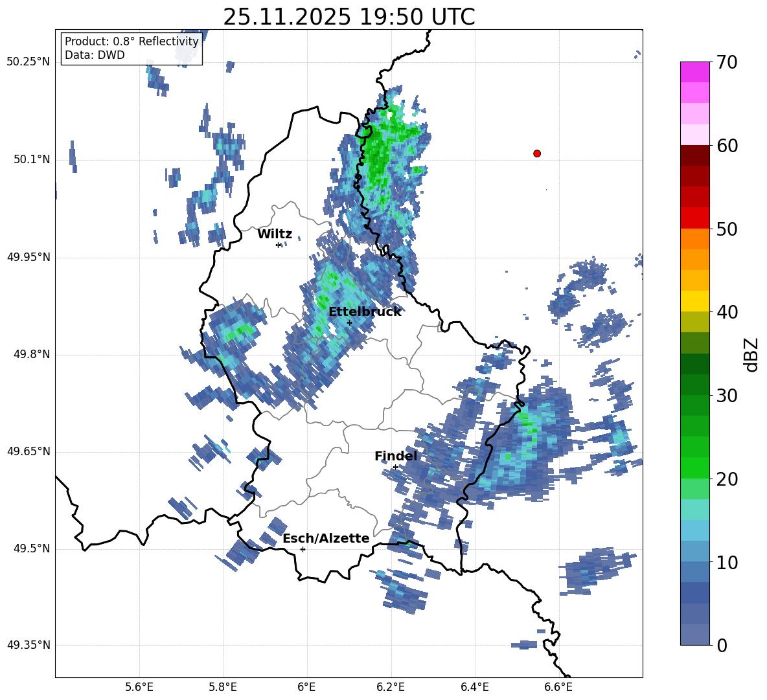Click the 5.6°E longitude label
This screenshot has width=767, height=700.
coord(139,687)
